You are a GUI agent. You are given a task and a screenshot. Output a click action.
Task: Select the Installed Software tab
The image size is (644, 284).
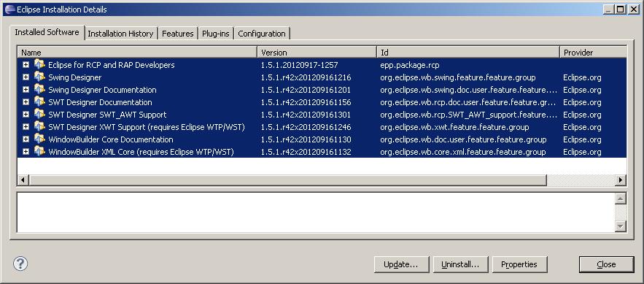47,32
